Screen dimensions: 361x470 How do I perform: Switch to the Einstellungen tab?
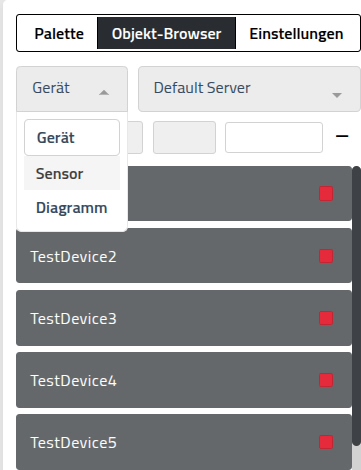click(296, 33)
